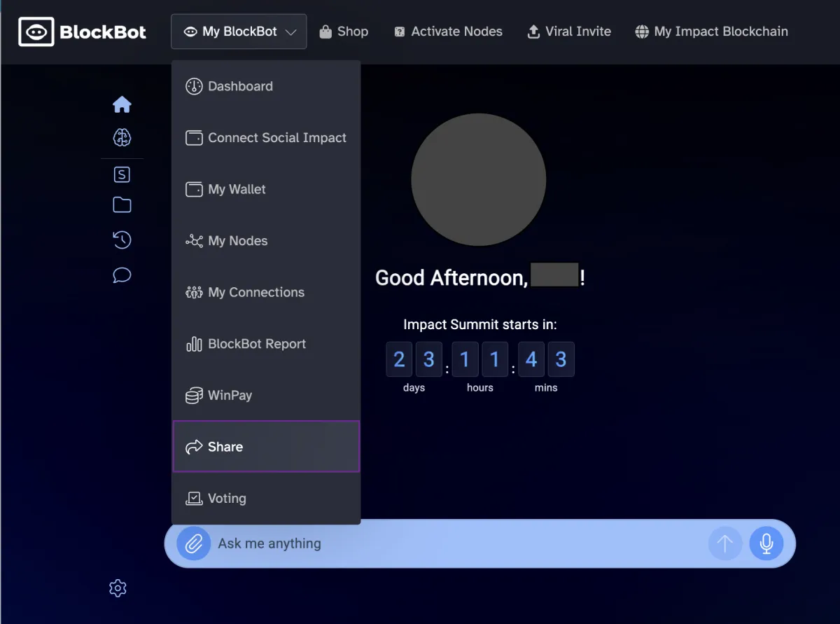Open the brain AI sidebar icon

pyautogui.click(x=122, y=137)
